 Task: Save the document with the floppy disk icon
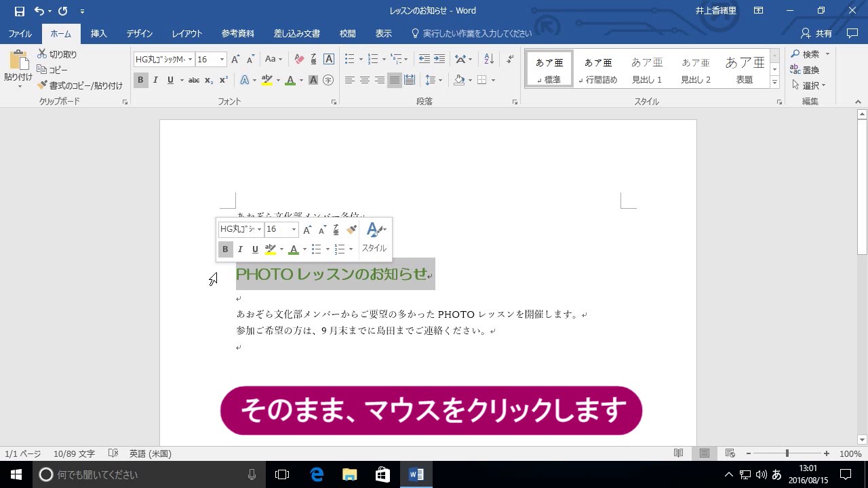coord(19,11)
